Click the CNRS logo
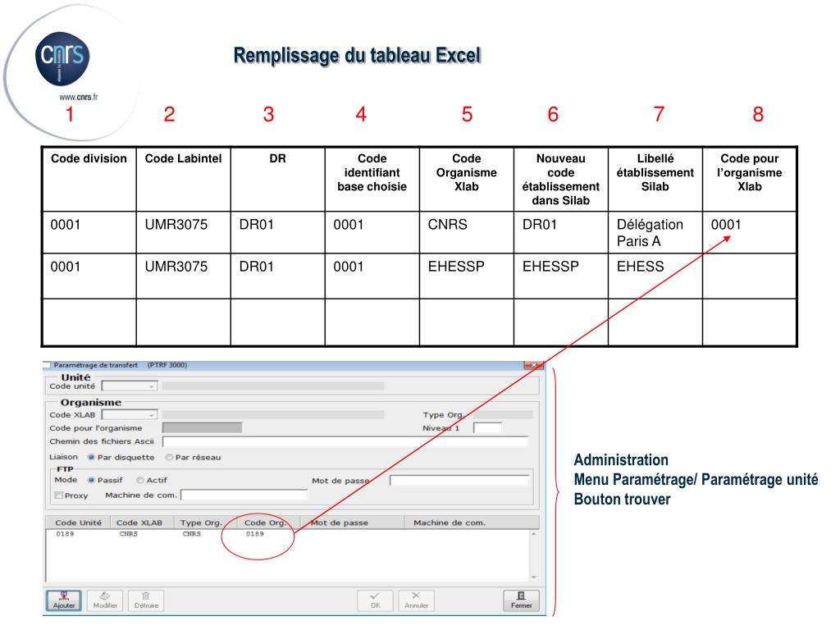This screenshot has height=630, width=840. tap(62, 58)
